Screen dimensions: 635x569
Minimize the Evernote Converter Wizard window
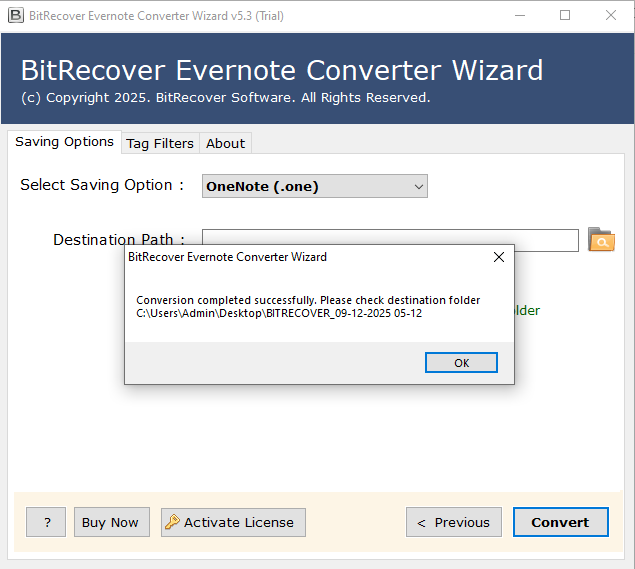520,16
